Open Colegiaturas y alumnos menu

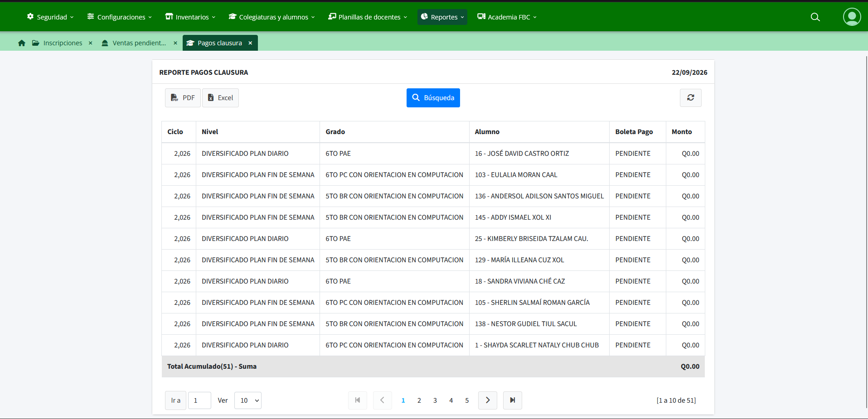[272, 17]
